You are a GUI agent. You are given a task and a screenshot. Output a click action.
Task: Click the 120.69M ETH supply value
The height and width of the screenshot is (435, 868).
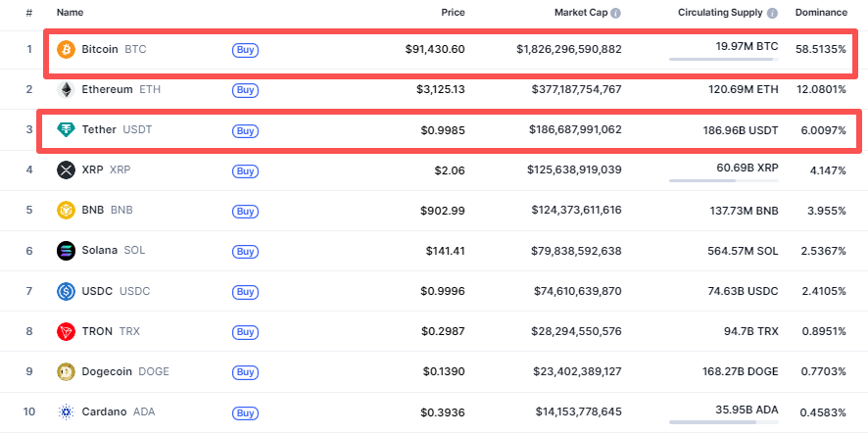(x=744, y=89)
